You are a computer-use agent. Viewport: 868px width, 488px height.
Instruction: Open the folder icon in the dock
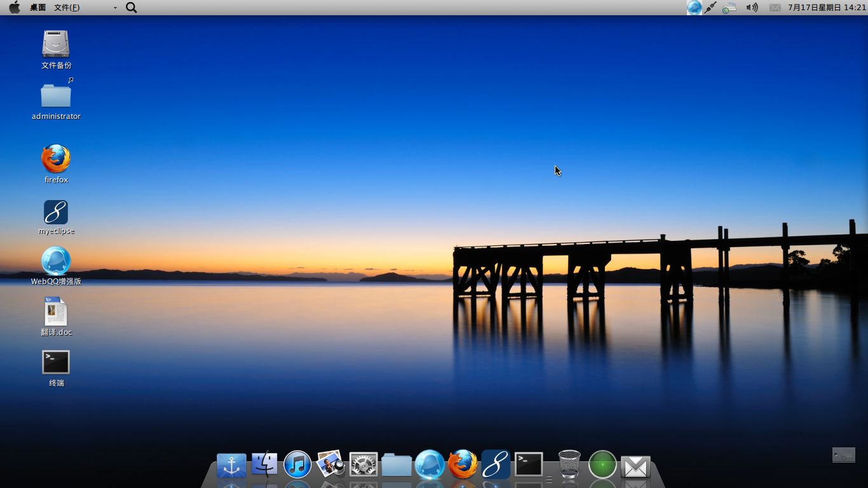397,464
